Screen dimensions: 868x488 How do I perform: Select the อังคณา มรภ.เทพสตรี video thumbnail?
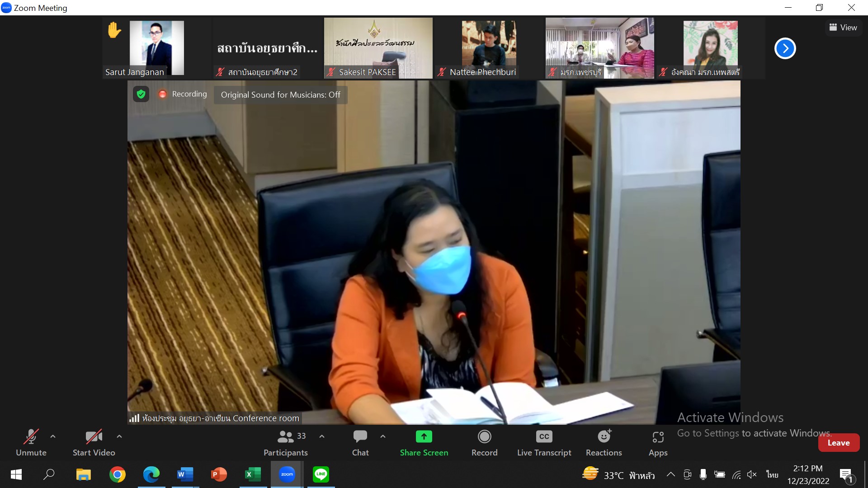tap(710, 48)
